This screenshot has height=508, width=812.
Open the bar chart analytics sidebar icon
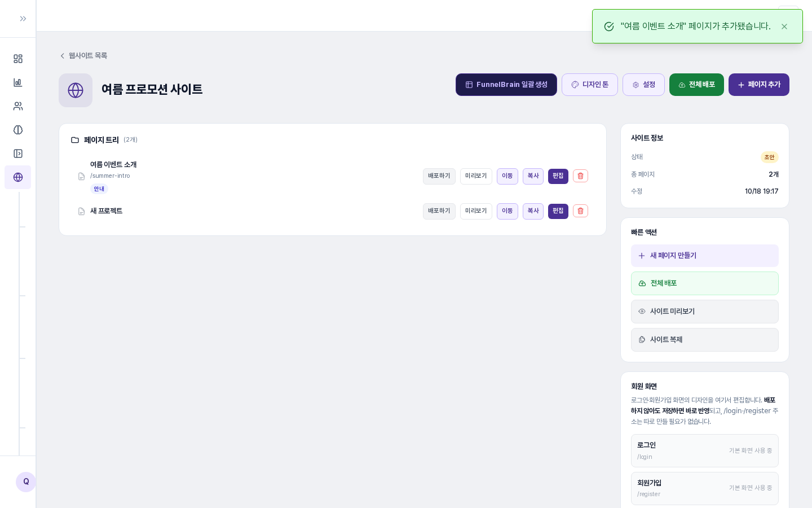[18, 82]
